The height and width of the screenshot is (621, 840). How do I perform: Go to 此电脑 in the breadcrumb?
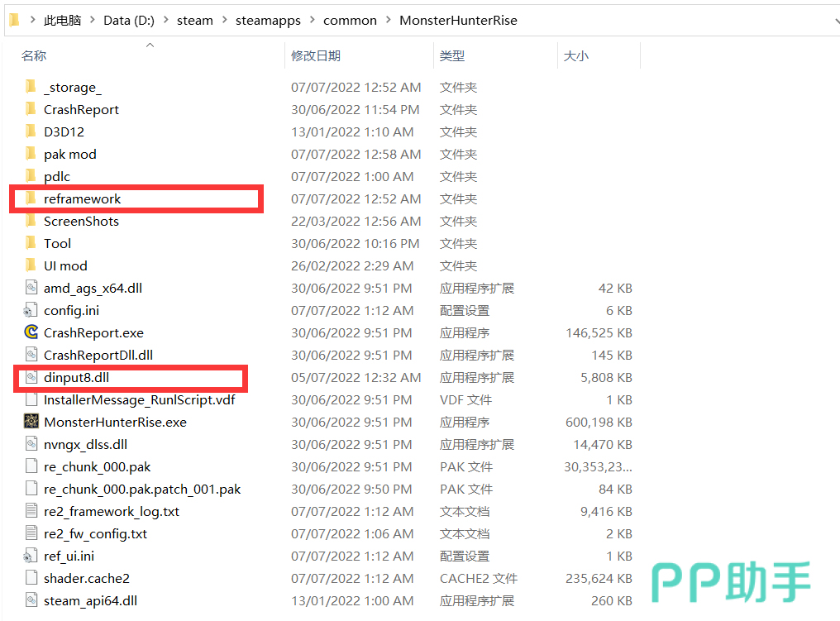click(x=62, y=21)
